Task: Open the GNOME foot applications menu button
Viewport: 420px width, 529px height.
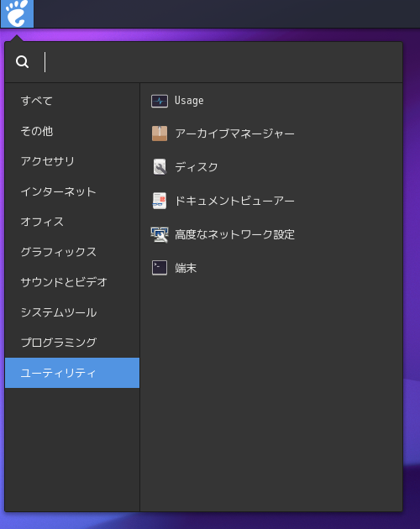Action: (17, 13)
